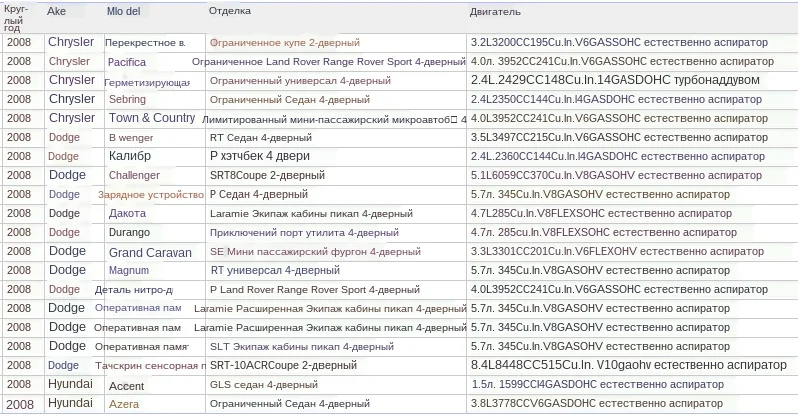The image size is (798, 417).
Task: Click 'Chrysler' make in the Pacifica row
Action: (69, 62)
